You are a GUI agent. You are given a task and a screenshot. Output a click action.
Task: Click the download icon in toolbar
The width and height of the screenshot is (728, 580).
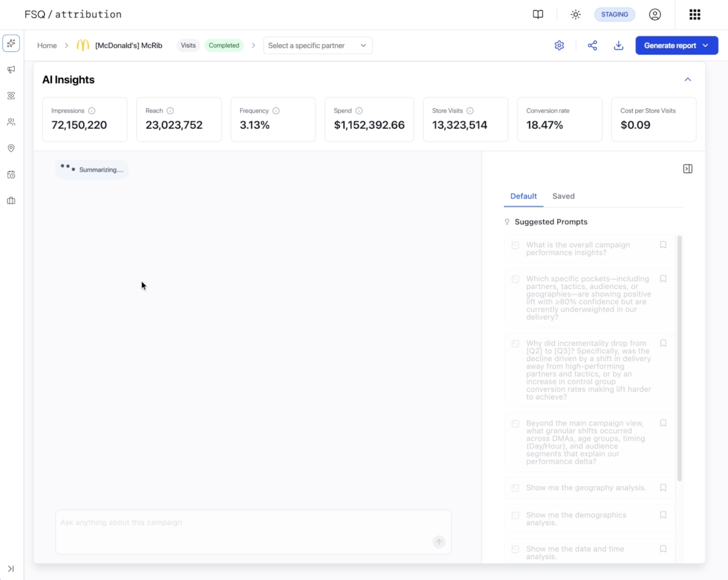tap(618, 46)
